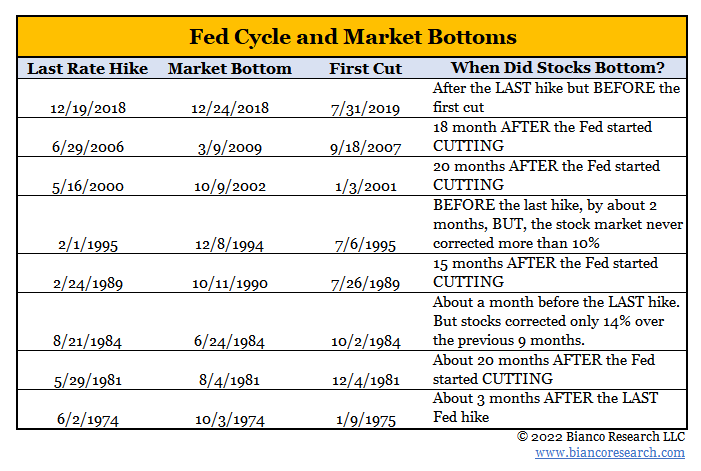The image size is (701, 471).
Task: Click the First Cut column header
Action: pyautogui.click(x=365, y=69)
